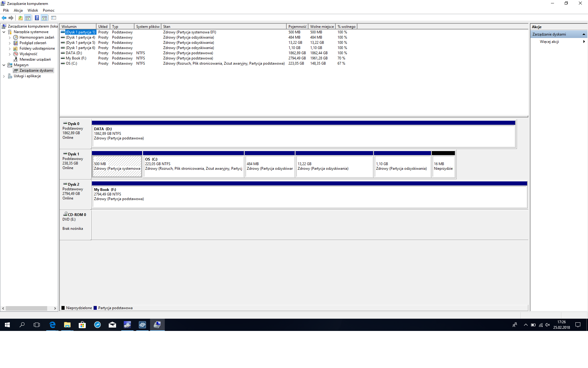The image size is (588, 368).
Task: Click the Forward arrow toolbar icon
Action: tap(11, 18)
